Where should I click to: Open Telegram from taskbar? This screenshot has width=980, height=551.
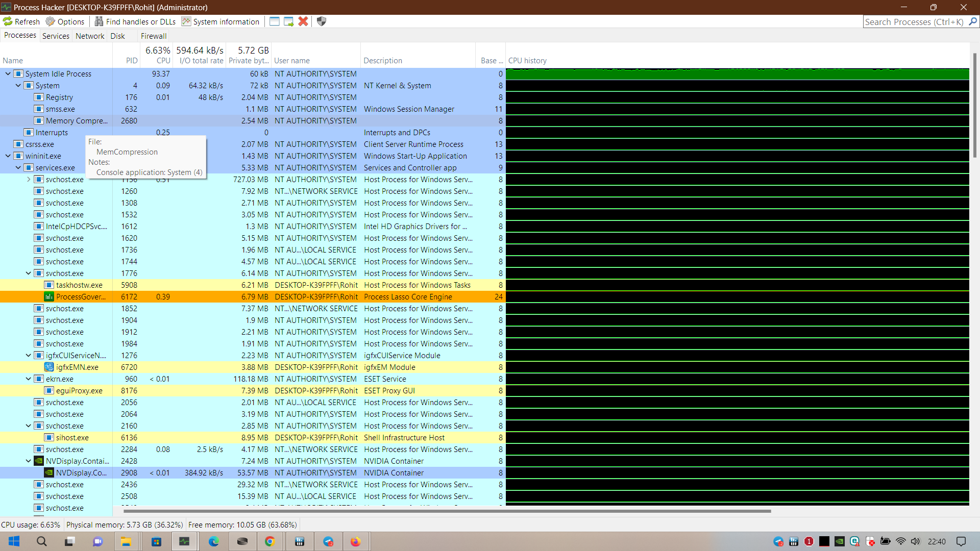point(328,541)
